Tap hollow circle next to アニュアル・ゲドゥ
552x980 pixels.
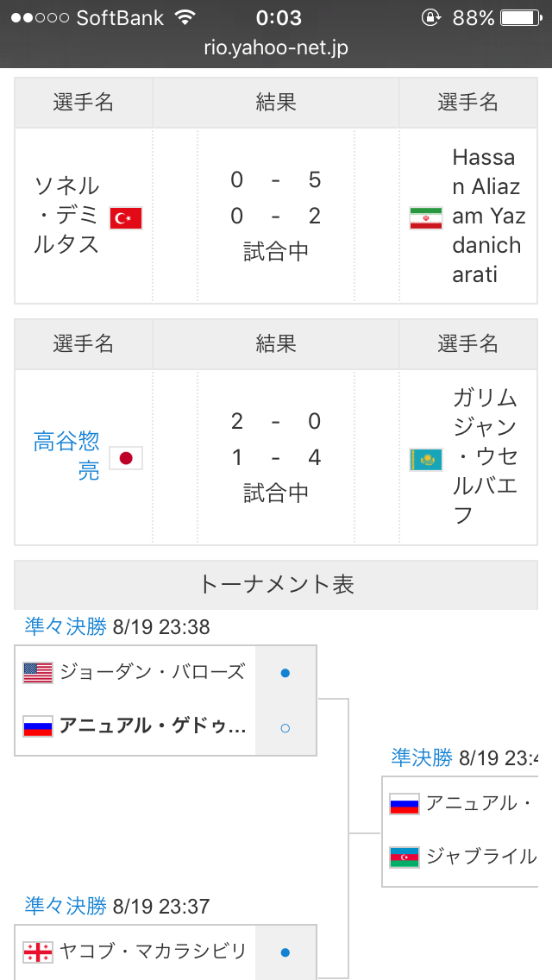285,727
